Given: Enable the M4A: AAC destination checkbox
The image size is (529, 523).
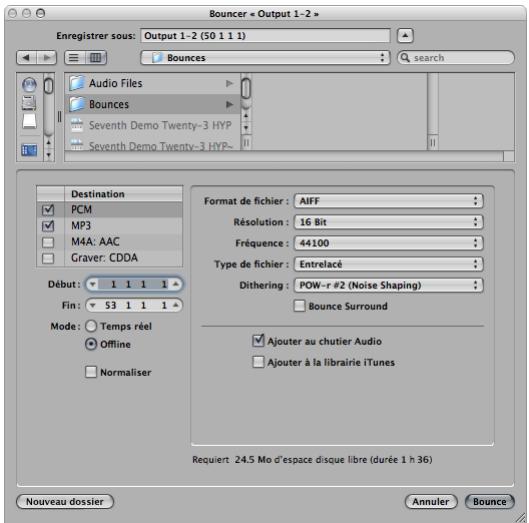Looking at the screenshot, I should [x=48, y=242].
